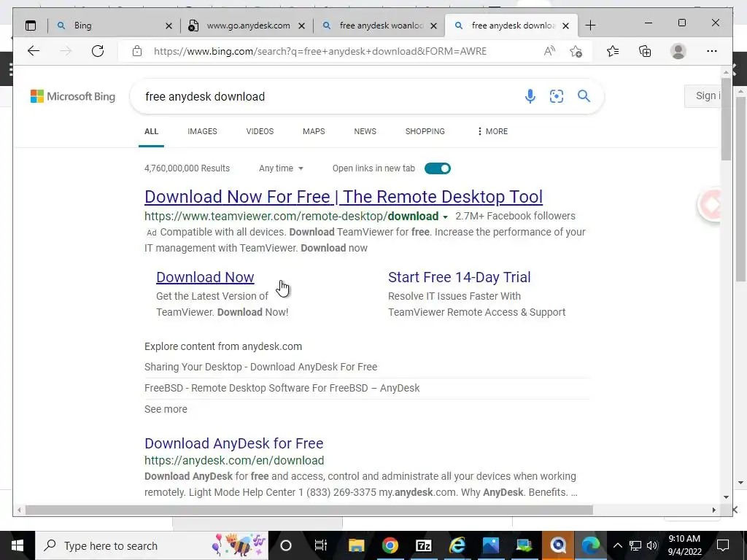This screenshot has height=560, width=747.
Task: Open a new browser tab
Action: click(x=590, y=26)
